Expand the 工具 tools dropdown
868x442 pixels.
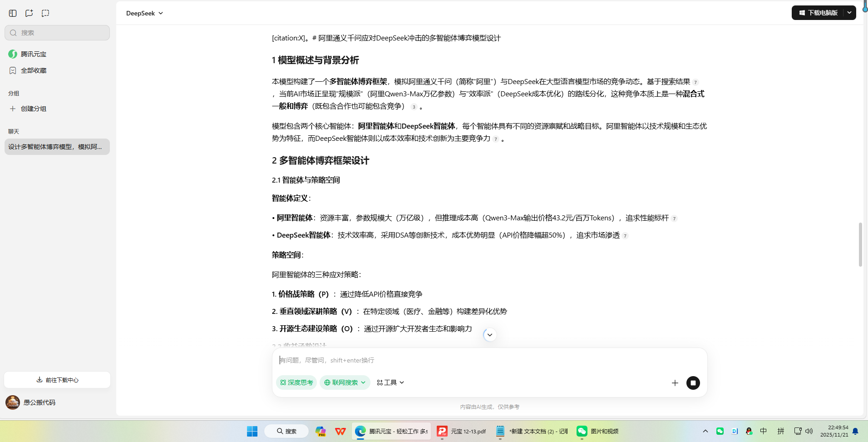(x=390, y=382)
